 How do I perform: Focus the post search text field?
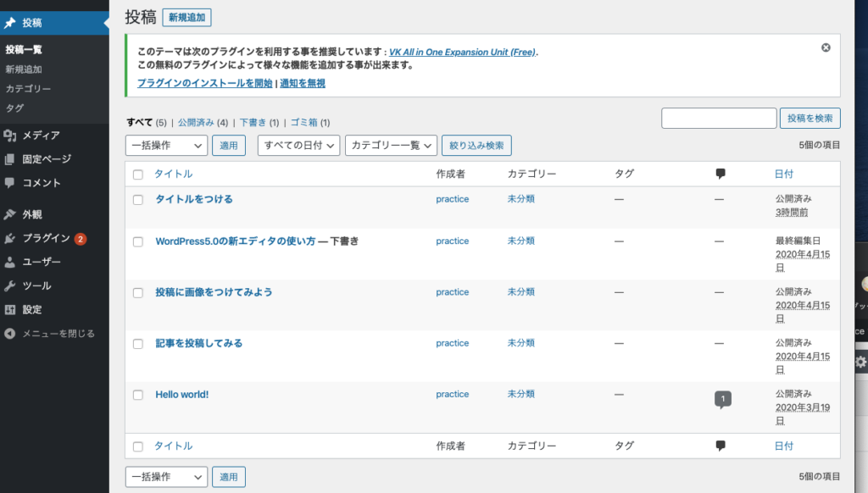tap(719, 119)
